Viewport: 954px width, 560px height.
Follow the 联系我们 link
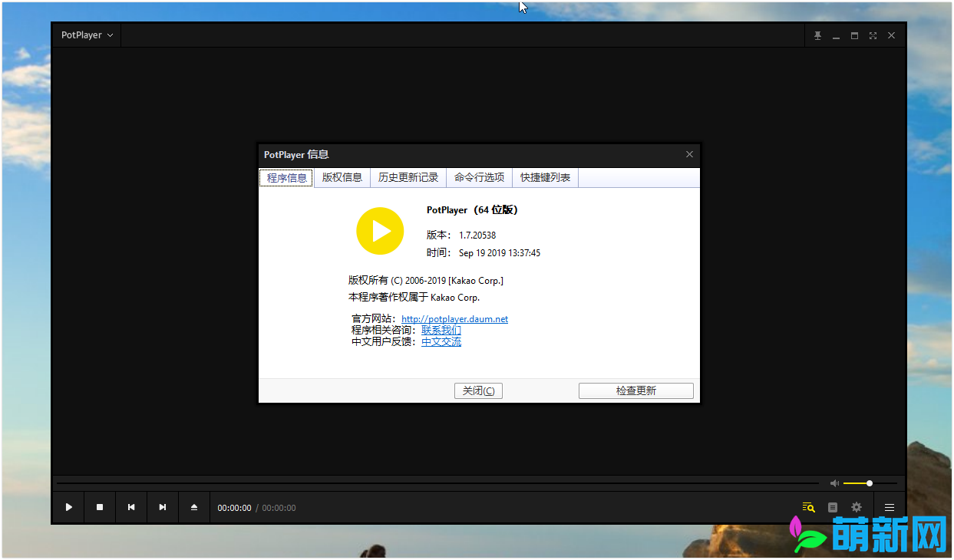coord(441,330)
